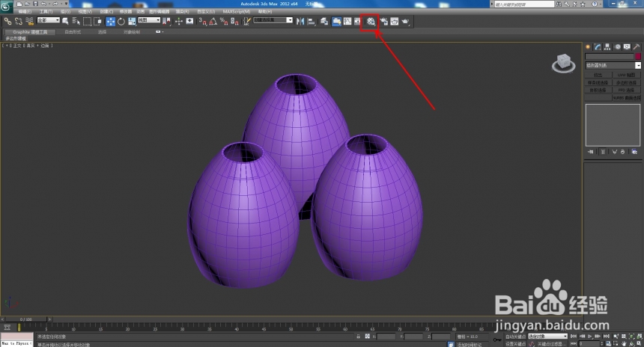Open the Layer Manager icon

pyautogui.click(x=324, y=21)
